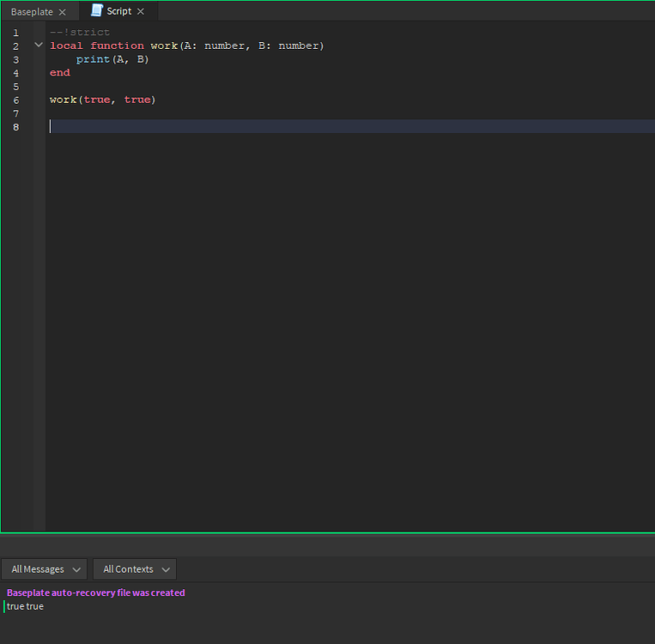
Task: Click line number 8 in the gutter
Action: (15, 127)
